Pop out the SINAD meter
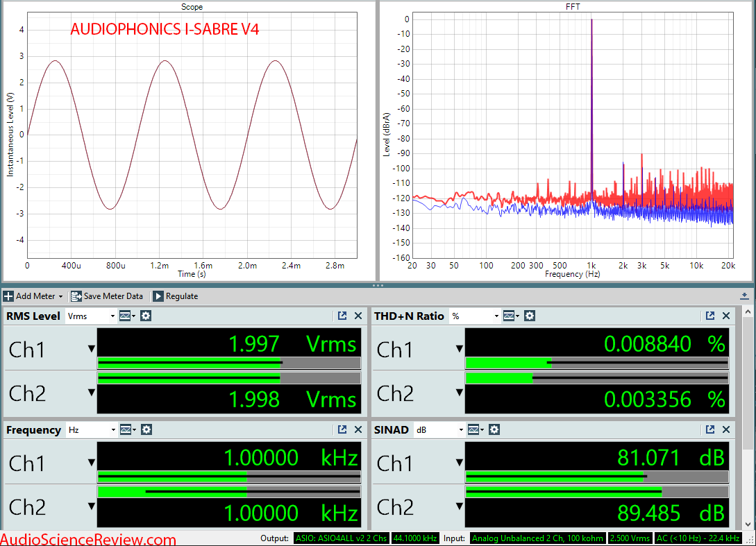This screenshot has height=546, width=756. [x=710, y=429]
